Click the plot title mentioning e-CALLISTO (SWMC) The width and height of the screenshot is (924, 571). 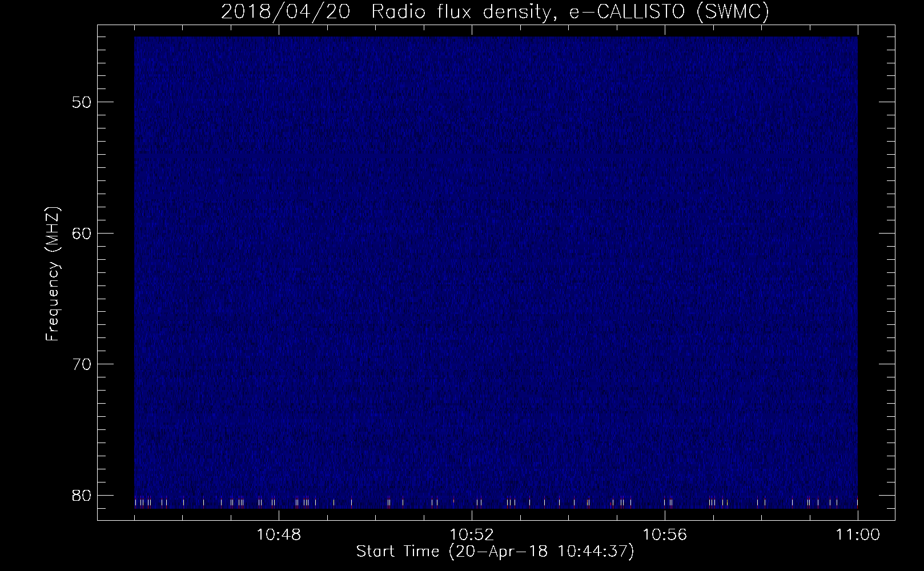coord(495,11)
